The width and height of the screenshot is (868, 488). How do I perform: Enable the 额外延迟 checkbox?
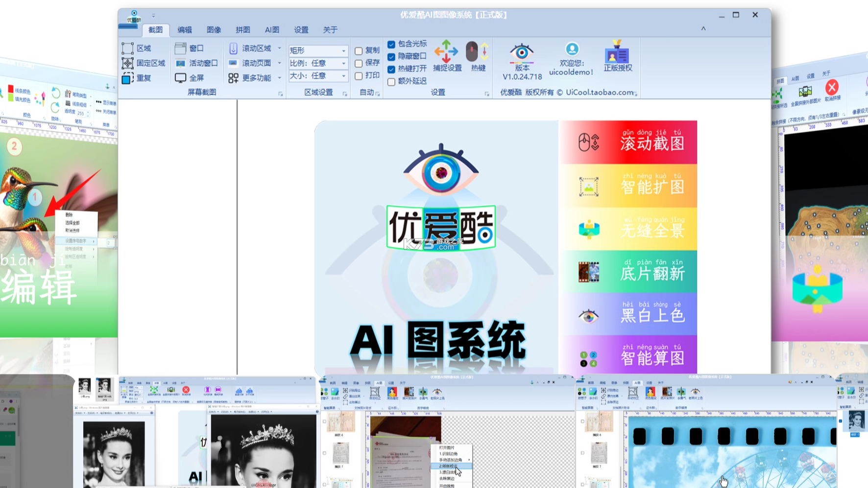click(x=391, y=82)
